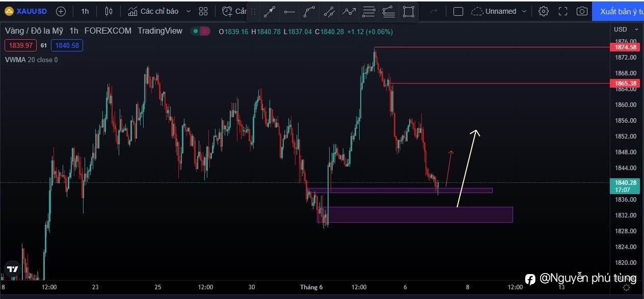Click the 13 date label on time axis

pyautogui.click(x=561, y=287)
